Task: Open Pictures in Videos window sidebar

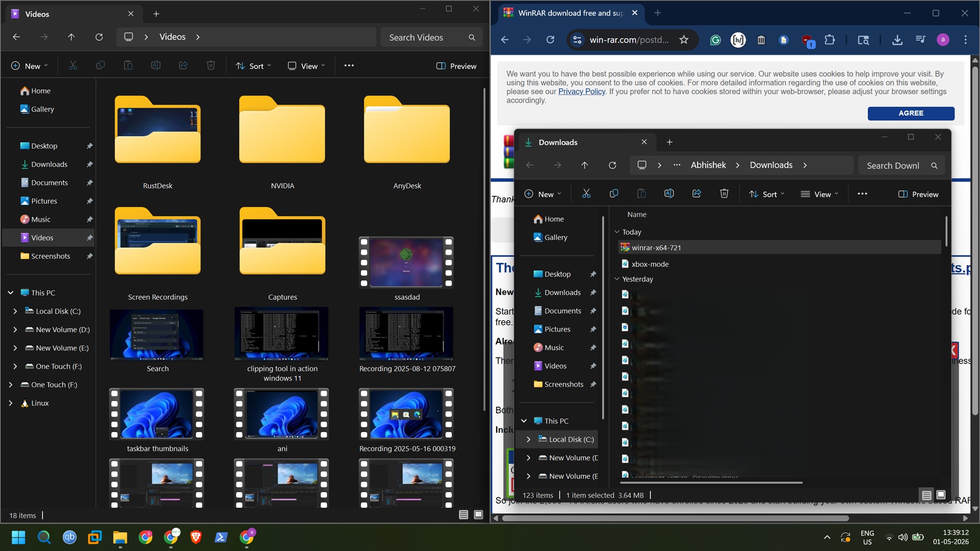Action: pyautogui.click(x=44, y=201)
